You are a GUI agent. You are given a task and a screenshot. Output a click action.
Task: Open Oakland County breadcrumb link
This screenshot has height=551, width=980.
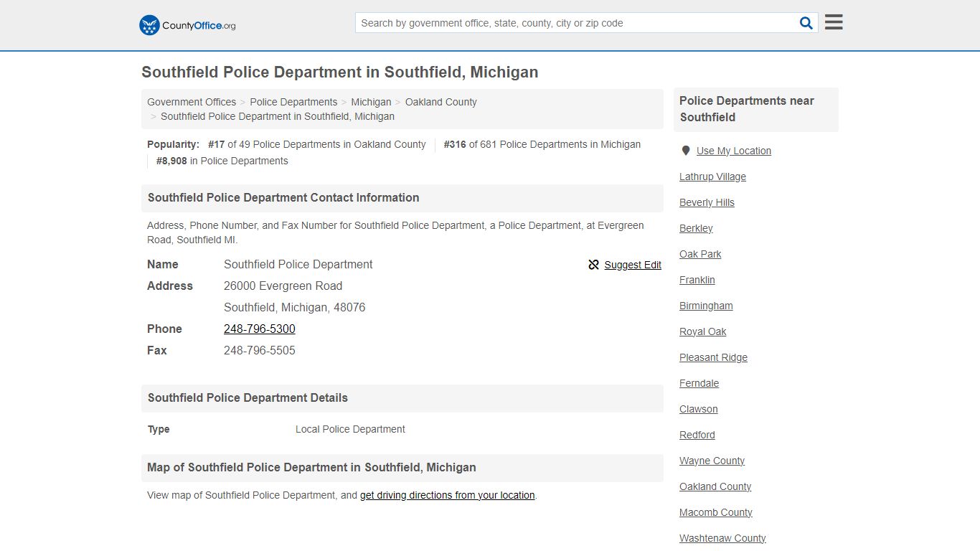coord(441,102)
